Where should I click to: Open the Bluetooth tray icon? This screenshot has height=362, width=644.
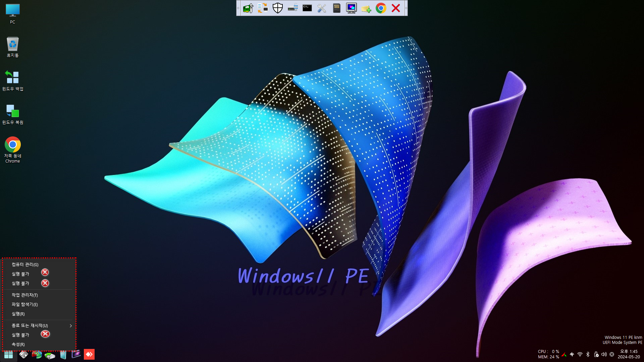pyautogui.click(x=588, y=354)
